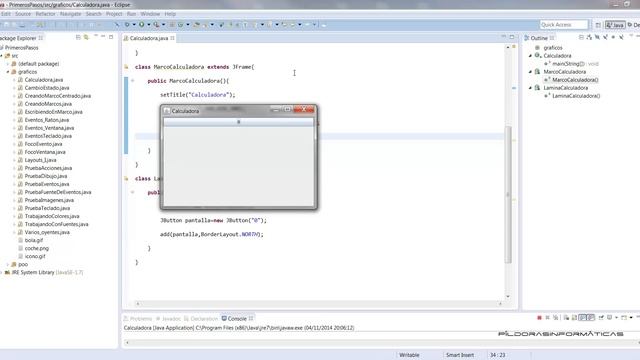640x360 pixels.
Task: Click Open Console icon in Console toolbar
Action: tap(624, 318)
